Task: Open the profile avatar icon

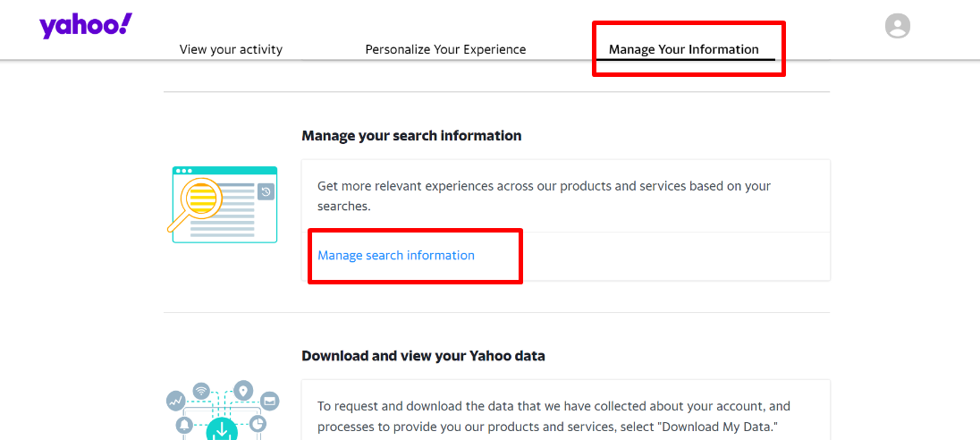Action: click(898, 26)
